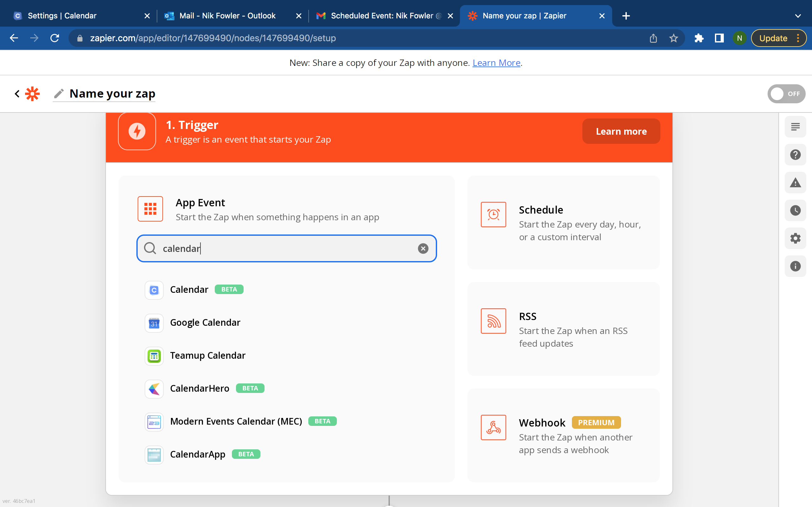The height and width of the screenshot is (507, 812).
Task: Clear the calendar search with the X icon
Action: pyautogui.click(x=423, y=248)
